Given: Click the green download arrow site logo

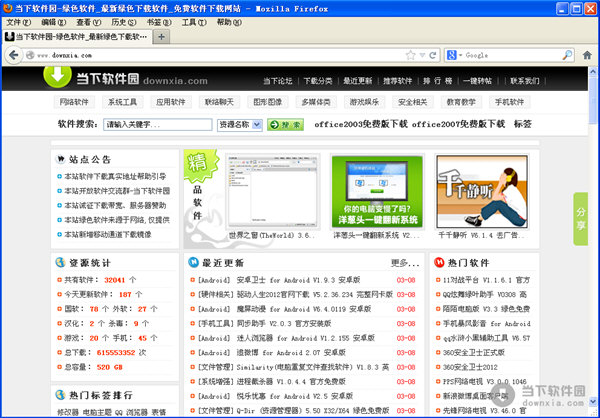Looking at the screenshot, I should pos(57,75).
